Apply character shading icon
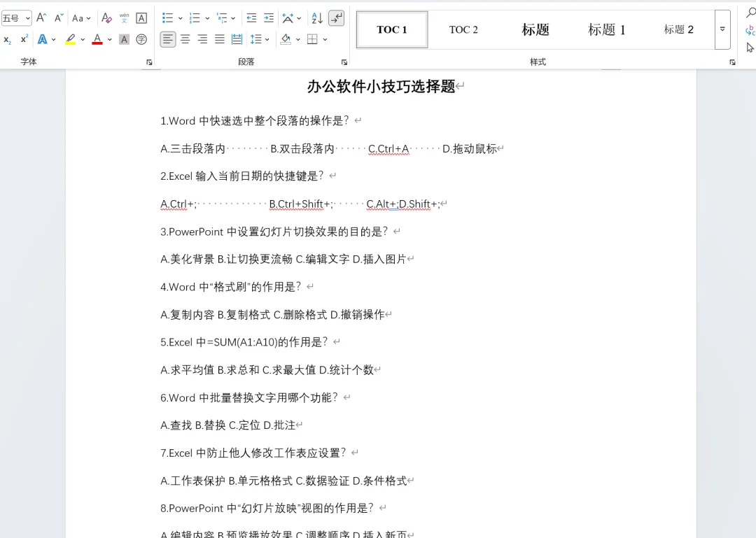Image resolution: width=756 pixels, height=538 pixels. pos(124,40)
